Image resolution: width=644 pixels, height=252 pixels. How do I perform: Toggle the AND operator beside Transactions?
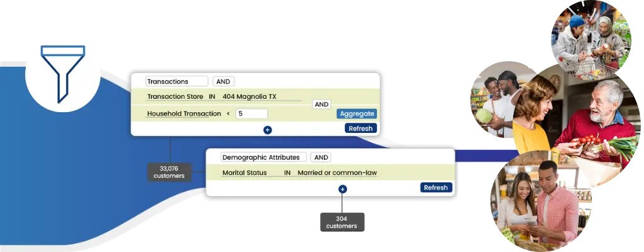(x=223, y=81)
